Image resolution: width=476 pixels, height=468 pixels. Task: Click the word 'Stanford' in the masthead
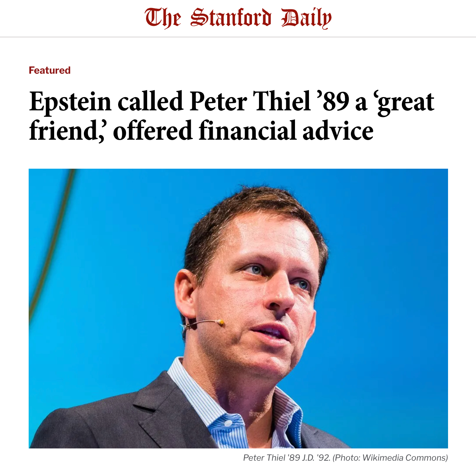[x=231, y=18]
